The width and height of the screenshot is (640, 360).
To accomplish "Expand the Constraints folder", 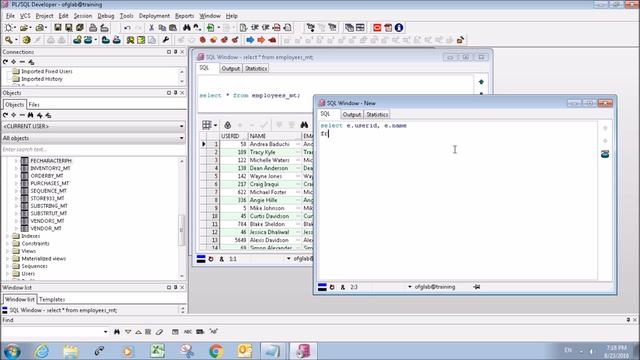I will coord(8,244).
